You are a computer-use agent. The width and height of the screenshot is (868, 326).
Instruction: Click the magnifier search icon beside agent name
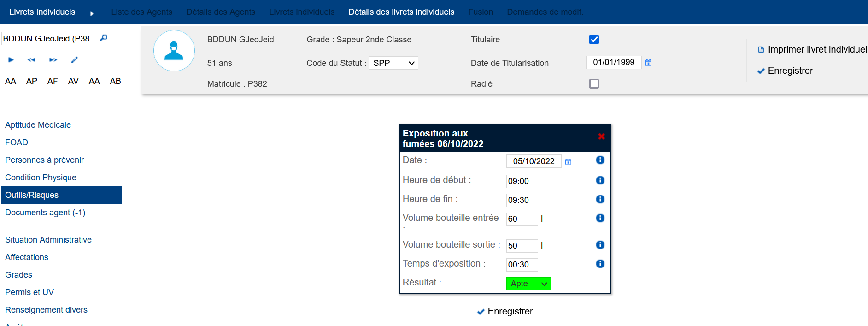[104, 38]
